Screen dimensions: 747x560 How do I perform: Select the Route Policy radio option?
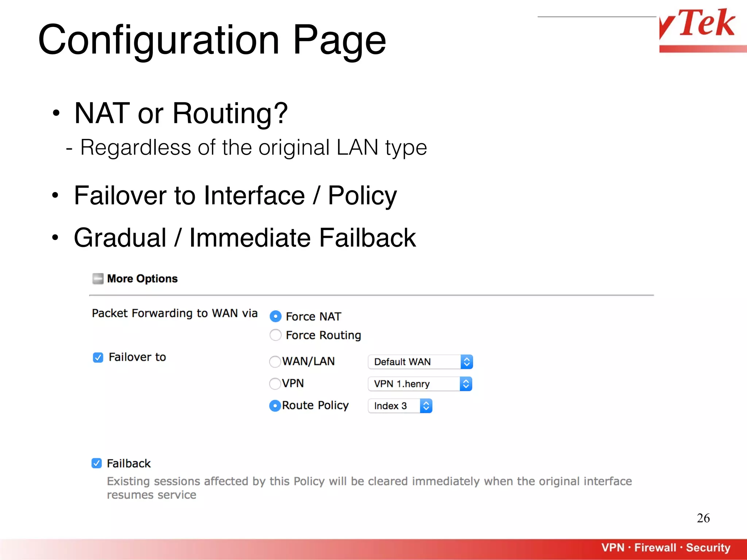(x=275, y=406)
